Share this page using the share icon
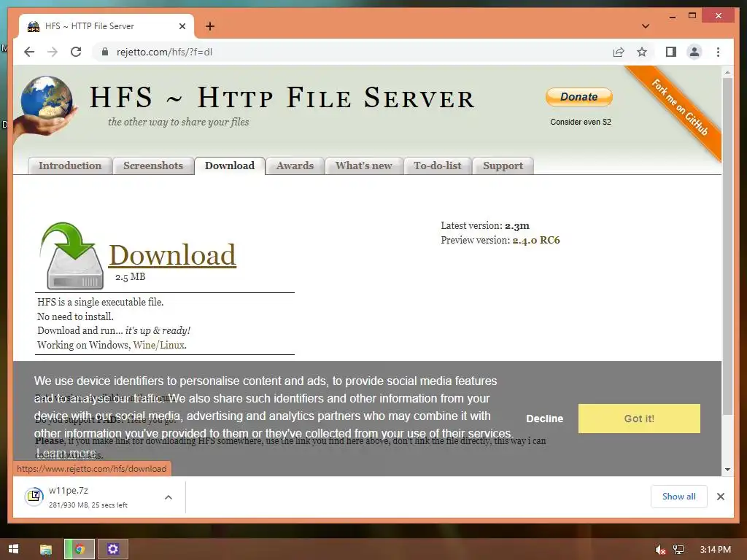 [x=619, y=52]
